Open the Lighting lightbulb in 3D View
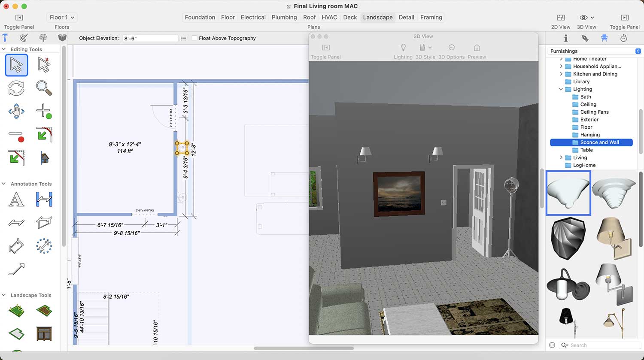Viewport: 644px width, 360px height. 403,48
